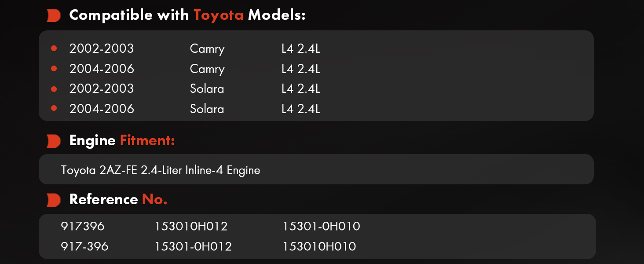This screenshot has width=644, height=264.
Task: Click L4 2.4L in the 2004-2006 Camry row
Action: [x=300, y=69]
